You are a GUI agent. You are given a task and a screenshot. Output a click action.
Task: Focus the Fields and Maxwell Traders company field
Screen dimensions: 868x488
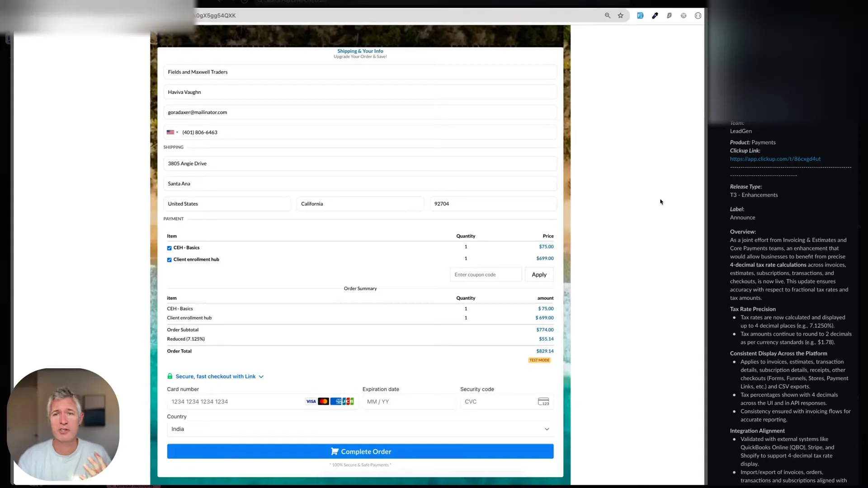(x=360, y=72)
